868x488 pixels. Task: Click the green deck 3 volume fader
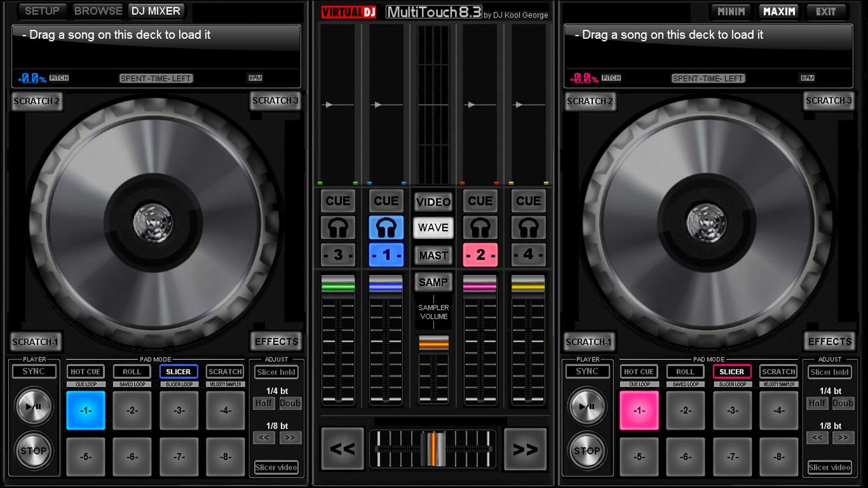point(338,286)
